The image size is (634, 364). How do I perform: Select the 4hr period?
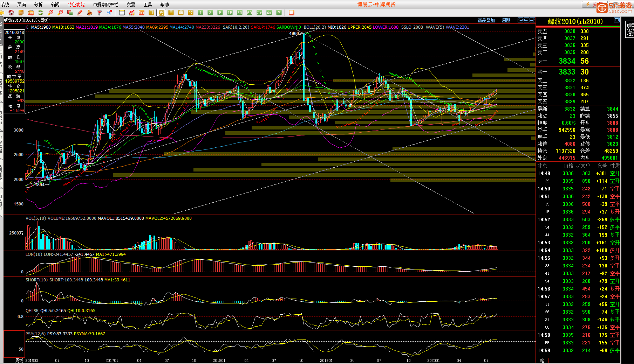(269, 13)
